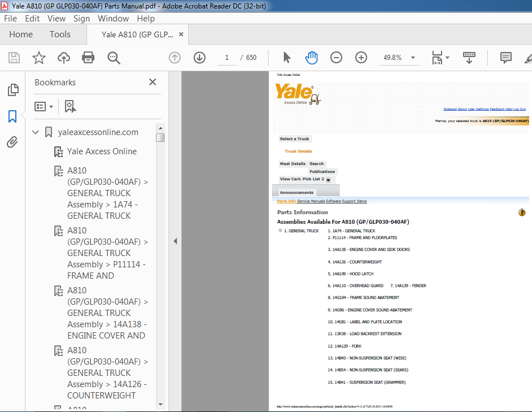
Task: Open the Help menu
Action: click(146, 18)
